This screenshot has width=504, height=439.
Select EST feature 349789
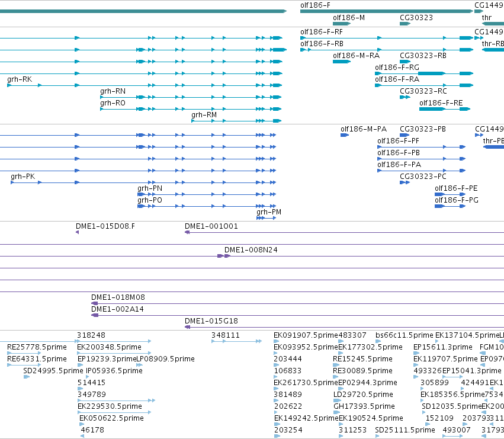click(92, 395)
